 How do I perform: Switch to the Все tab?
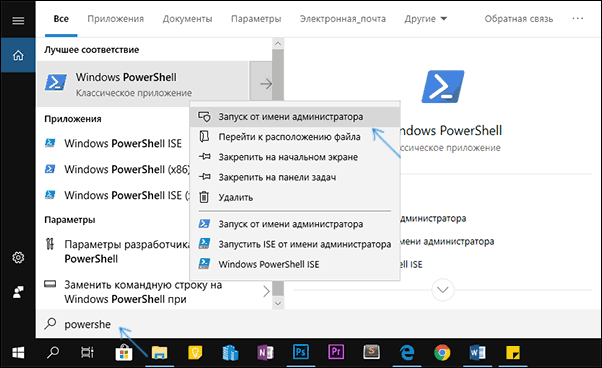pos(61,19)
